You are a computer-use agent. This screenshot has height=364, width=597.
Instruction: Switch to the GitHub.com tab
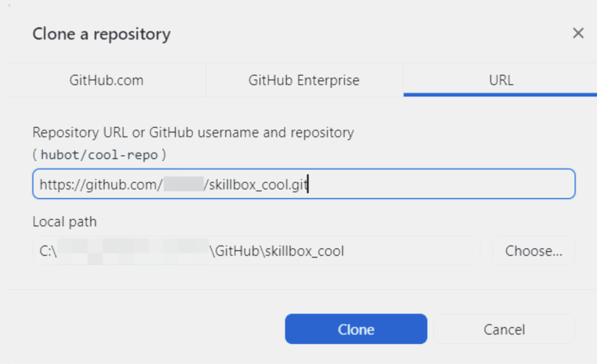pyautogui.click(x=107, y=80)
